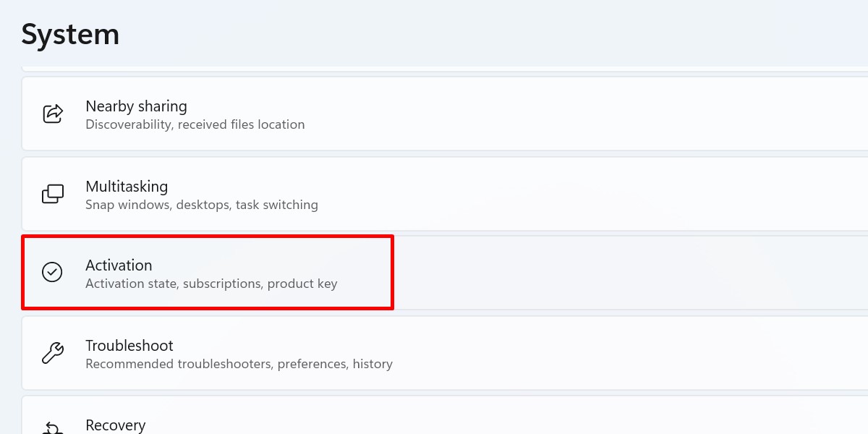Click the Snap windows, desktops, task switching text
Image resolution: width=868 pixels, height=434 pixels.
pos(203,205)
